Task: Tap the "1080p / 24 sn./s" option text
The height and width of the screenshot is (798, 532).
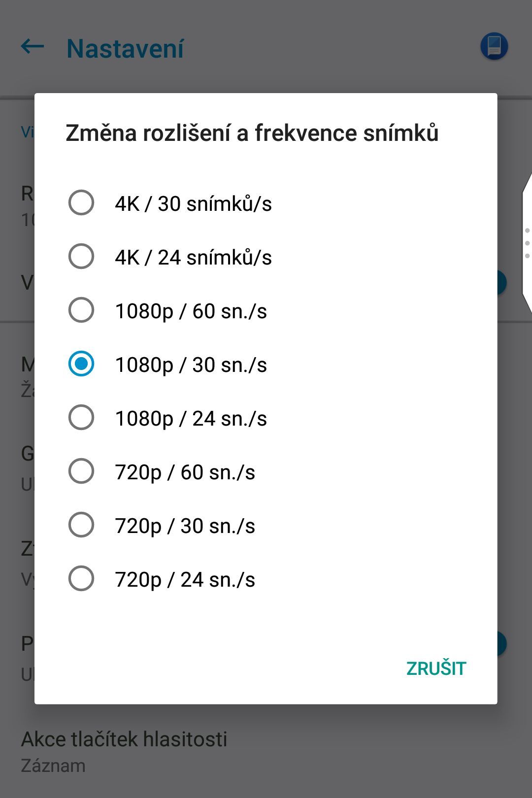Action: pos(191,419)
